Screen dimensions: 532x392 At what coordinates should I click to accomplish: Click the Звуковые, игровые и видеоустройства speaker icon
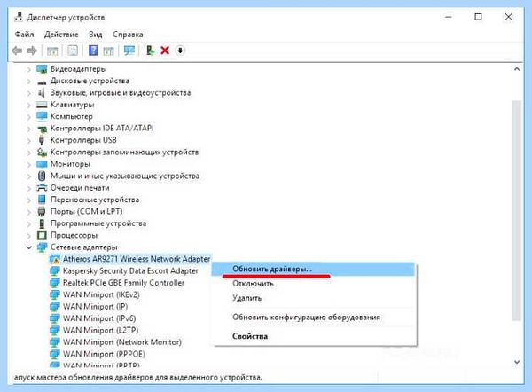click(x=42, y=92)
